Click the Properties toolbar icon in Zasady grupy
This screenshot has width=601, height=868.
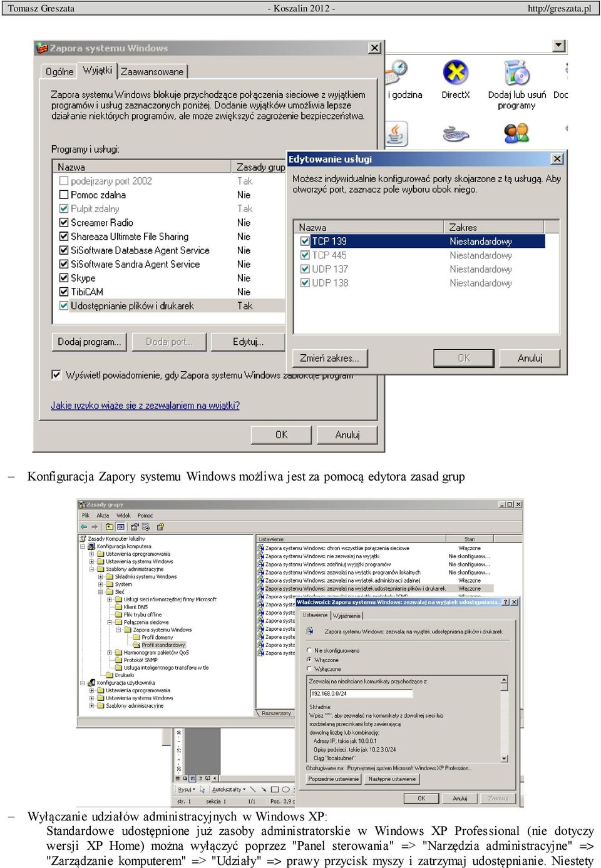135,526
